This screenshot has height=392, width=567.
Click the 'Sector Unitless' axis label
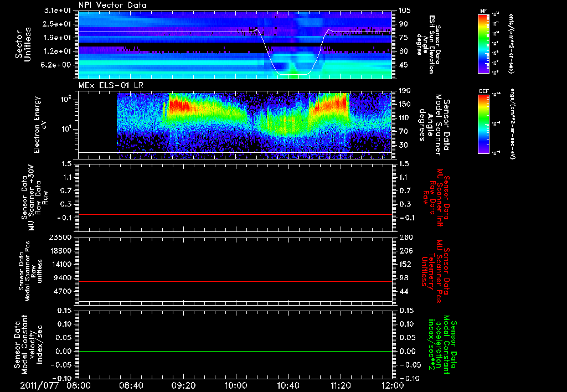(x=23, y=44)
